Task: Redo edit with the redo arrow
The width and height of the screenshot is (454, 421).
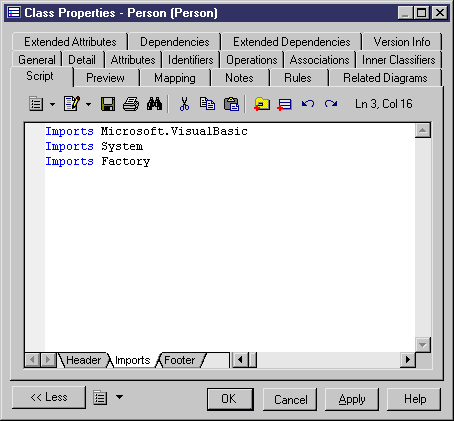Action: point(331,104)
